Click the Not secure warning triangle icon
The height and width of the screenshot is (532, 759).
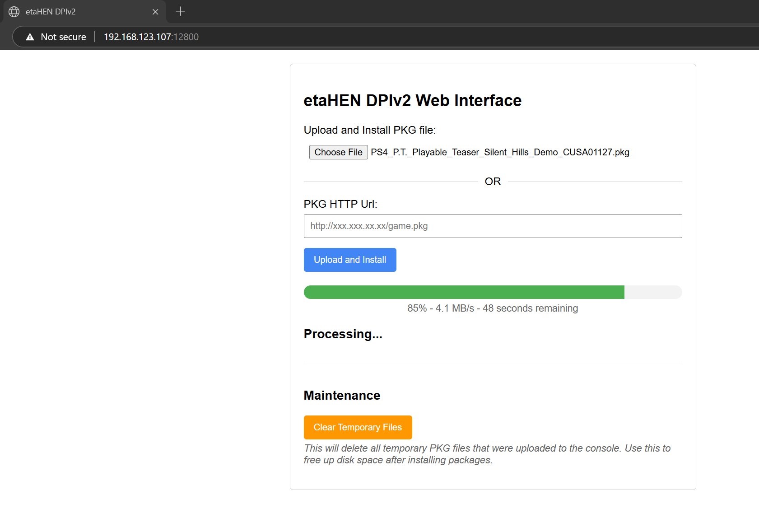pos(30,37)
